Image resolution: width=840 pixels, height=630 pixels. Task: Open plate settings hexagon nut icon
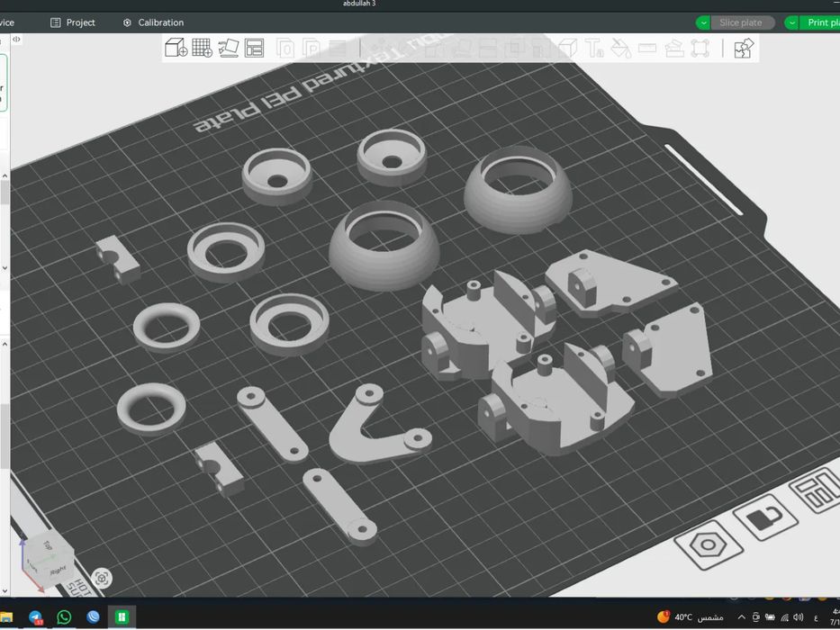coord(708,545)
